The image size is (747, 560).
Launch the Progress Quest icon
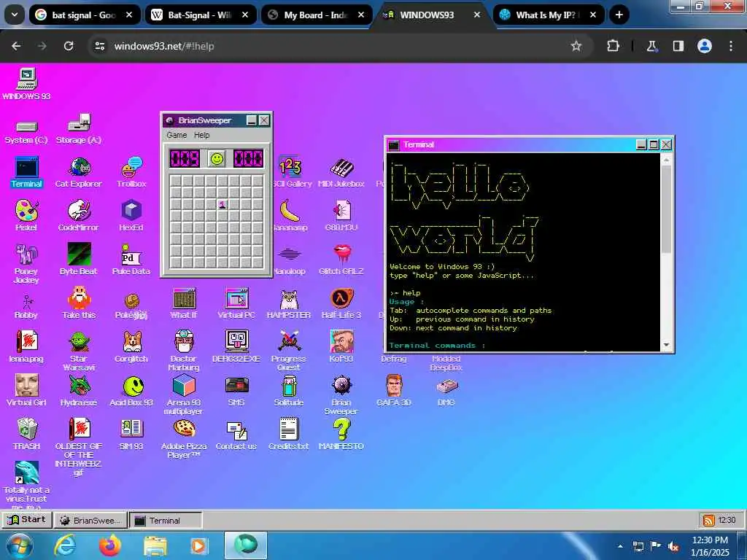(289, 351)
